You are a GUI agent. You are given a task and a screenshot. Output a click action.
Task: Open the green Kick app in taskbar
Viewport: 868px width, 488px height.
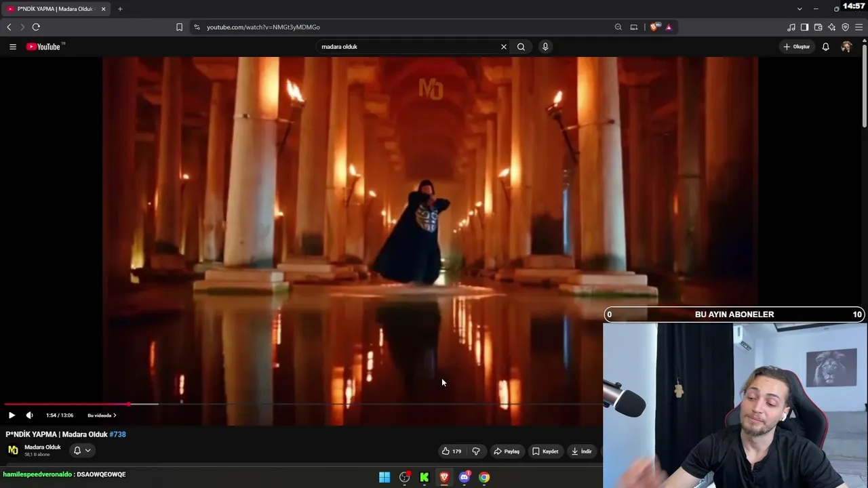coord(425,477)
